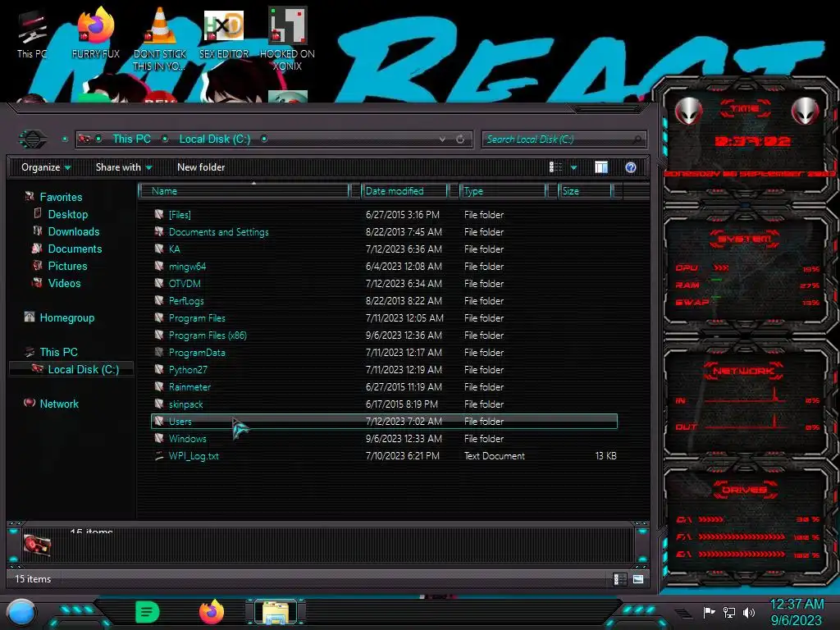Open the HOOKED ON XONIX desktop shortcut

(287, 39)
